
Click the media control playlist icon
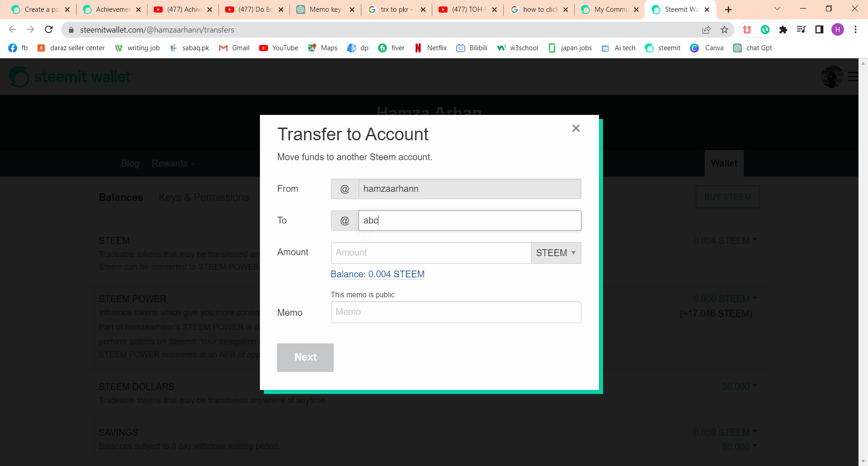click(x=801, y=29)
